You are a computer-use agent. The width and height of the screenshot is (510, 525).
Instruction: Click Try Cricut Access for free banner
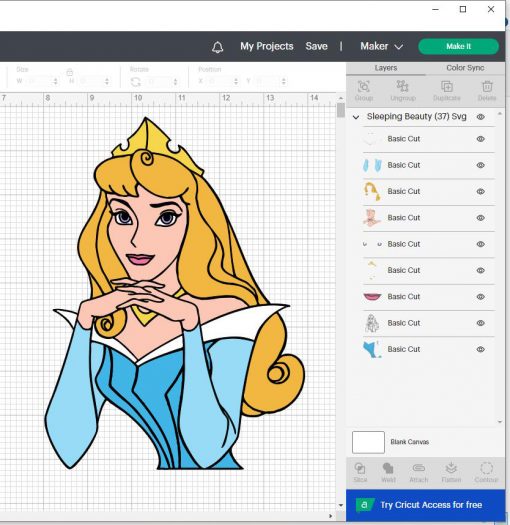425,505
